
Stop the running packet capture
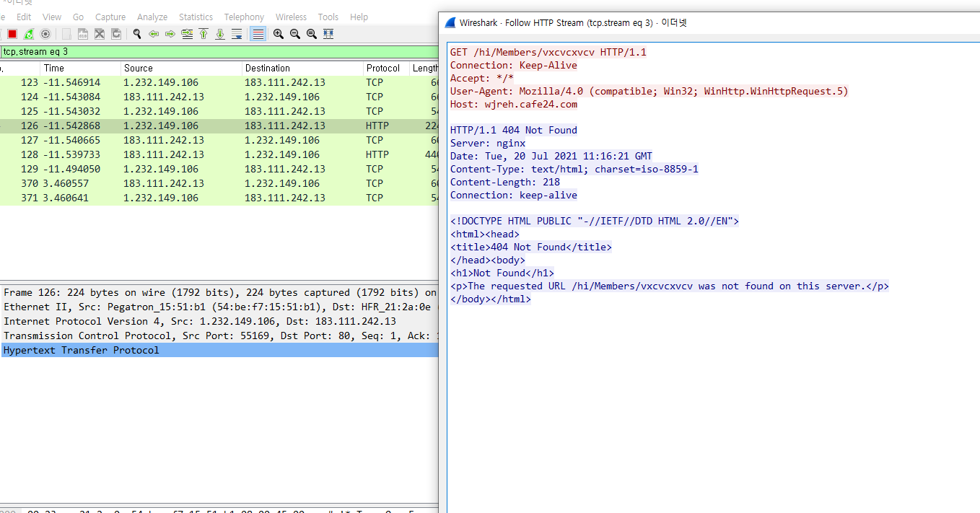tap(12, 34)
